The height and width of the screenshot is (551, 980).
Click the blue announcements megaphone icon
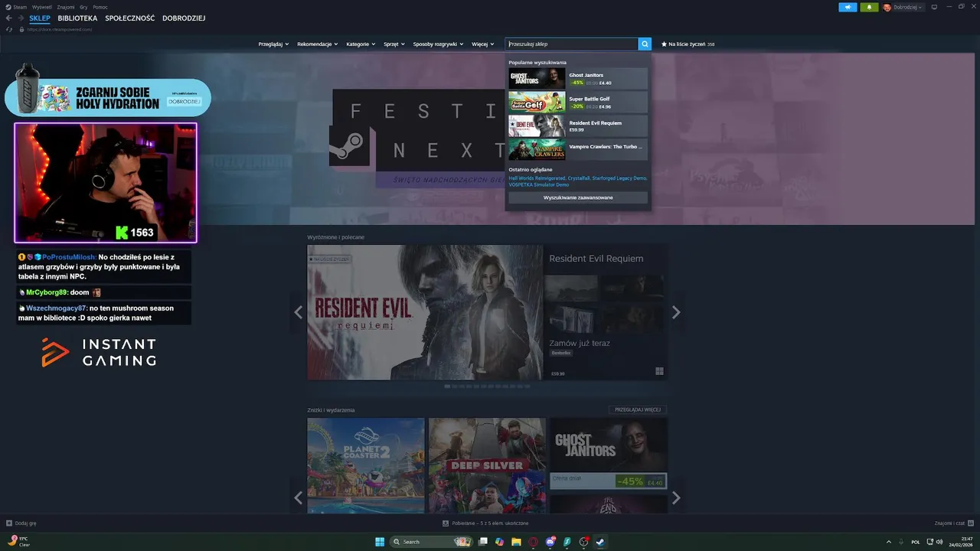(848, 7)
